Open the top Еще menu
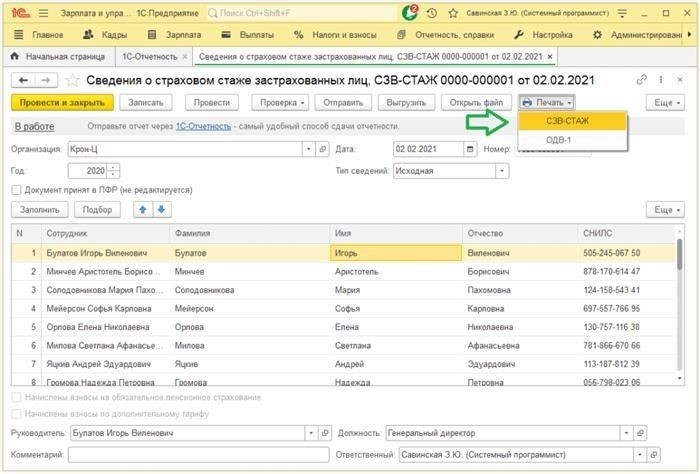 point(665,103)
